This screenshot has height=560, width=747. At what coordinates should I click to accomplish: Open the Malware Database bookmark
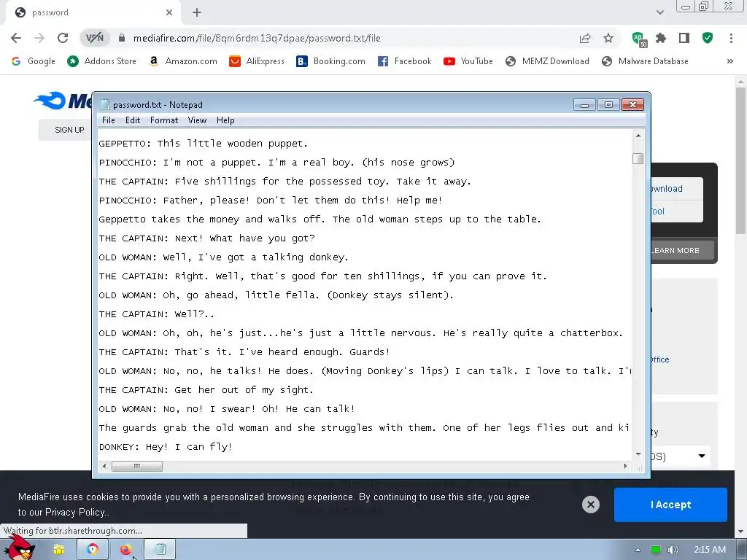click(645, 61)
